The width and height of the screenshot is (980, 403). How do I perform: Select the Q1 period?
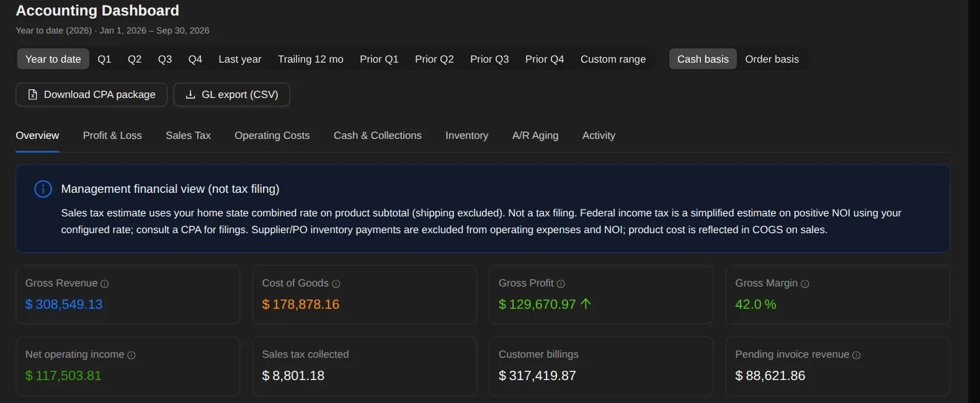coord(104,59)
